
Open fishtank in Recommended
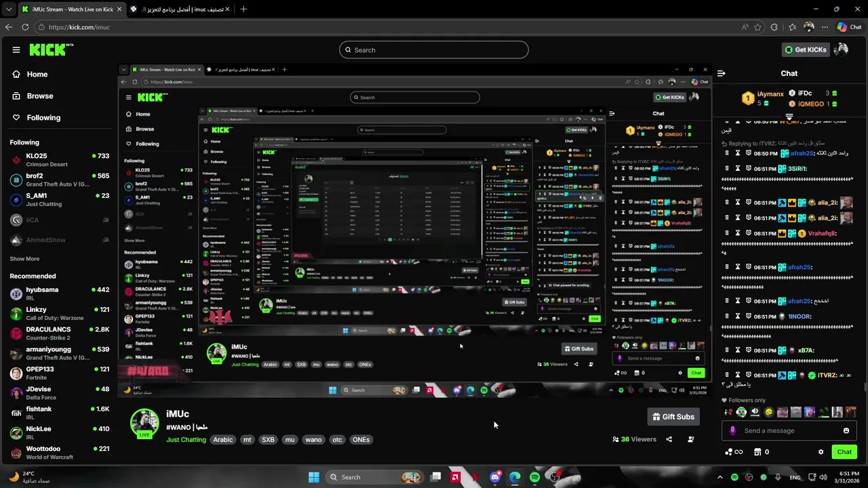59,413
